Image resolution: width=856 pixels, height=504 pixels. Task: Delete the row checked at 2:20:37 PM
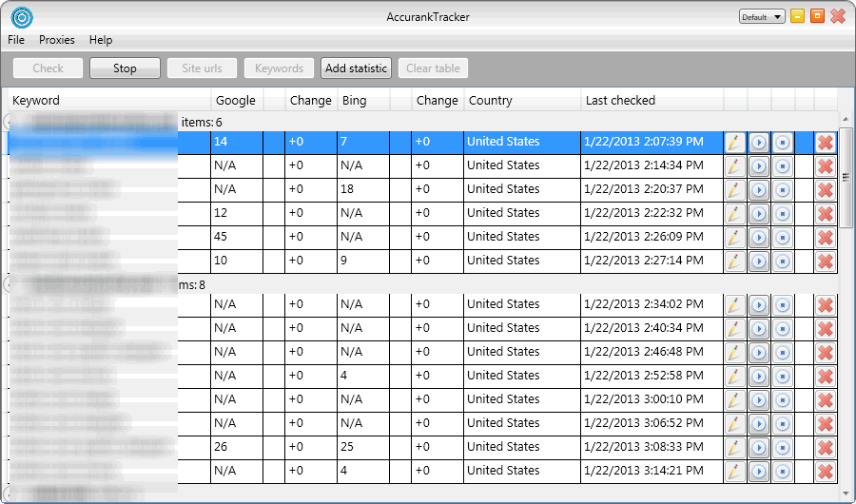pos(826,190)
